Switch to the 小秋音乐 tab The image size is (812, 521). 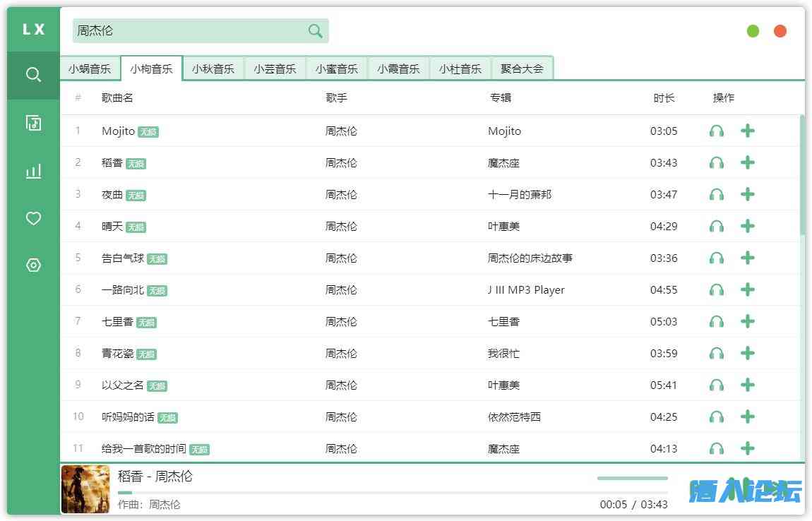coord(213,69)
